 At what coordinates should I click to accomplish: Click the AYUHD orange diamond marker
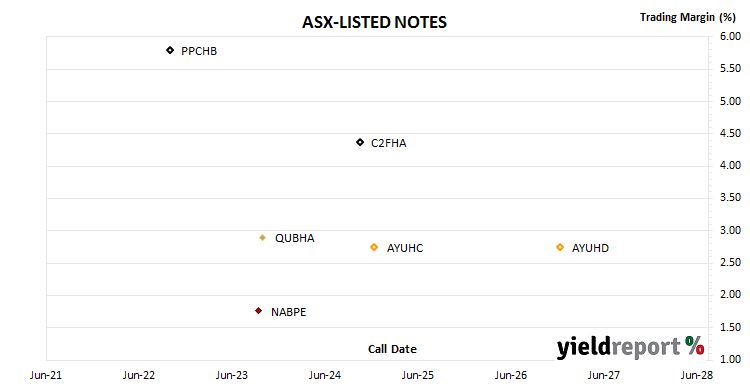coord(560,247)
